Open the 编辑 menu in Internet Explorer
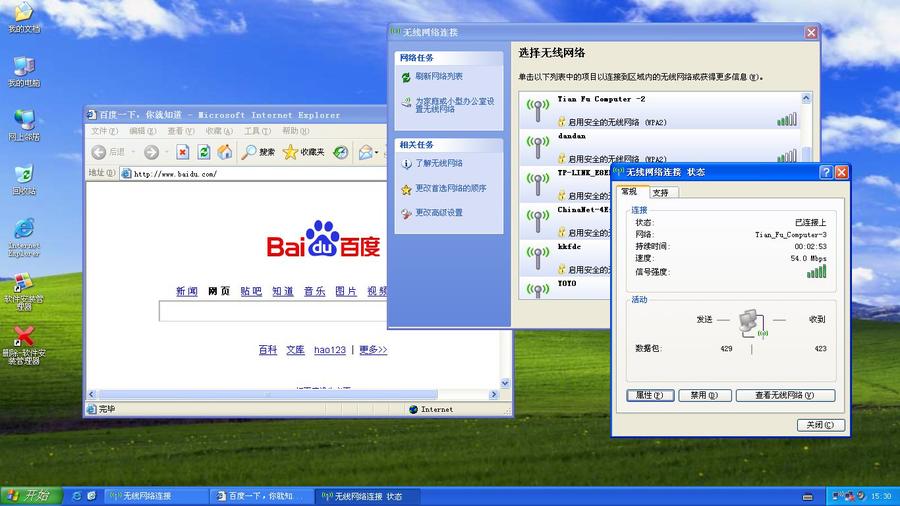The image size is (900, 506). coord(142,131)
